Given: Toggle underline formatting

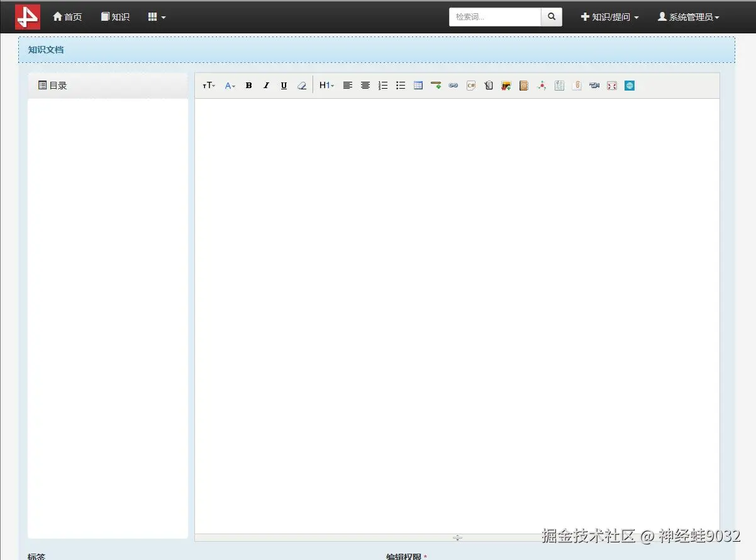Looking at the screenshot, I should click(284, 86).
